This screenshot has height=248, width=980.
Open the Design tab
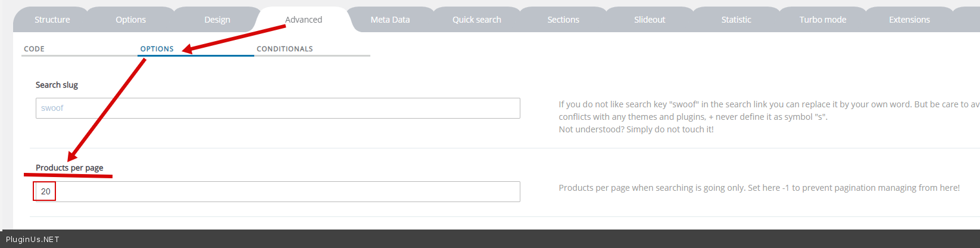[x=217, y=20]
